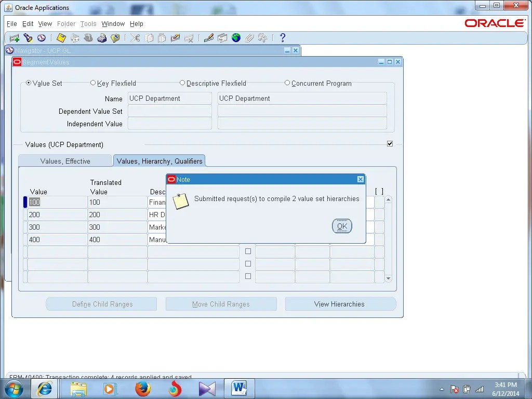Screen dimensions: 532x399
Task: Click OK in the Note dialog
Action: click(342, 226)
